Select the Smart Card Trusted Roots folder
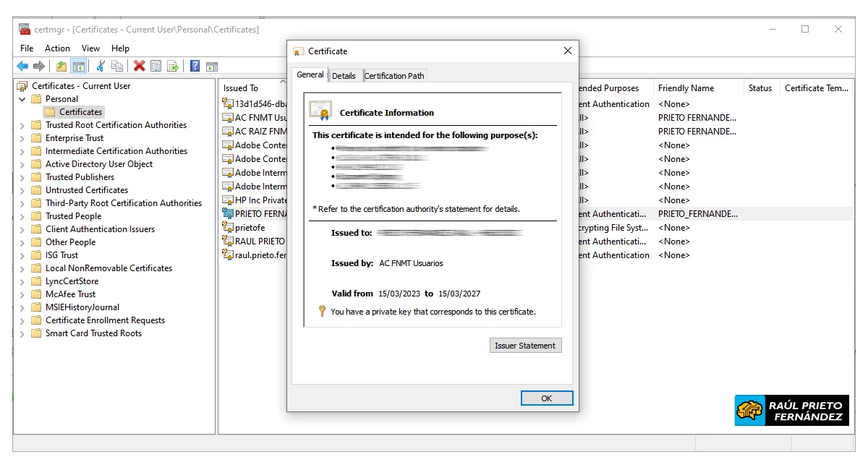The width and height of the screenshot is (868, 470). 93,333
